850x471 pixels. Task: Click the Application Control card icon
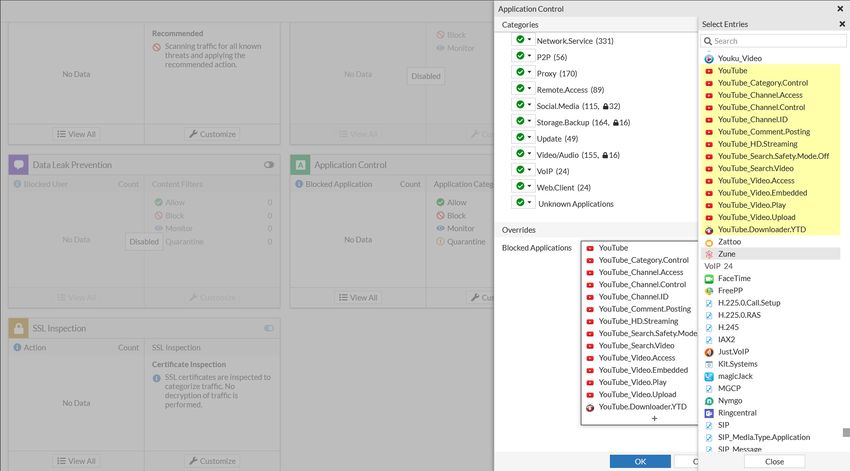point(300,165)
